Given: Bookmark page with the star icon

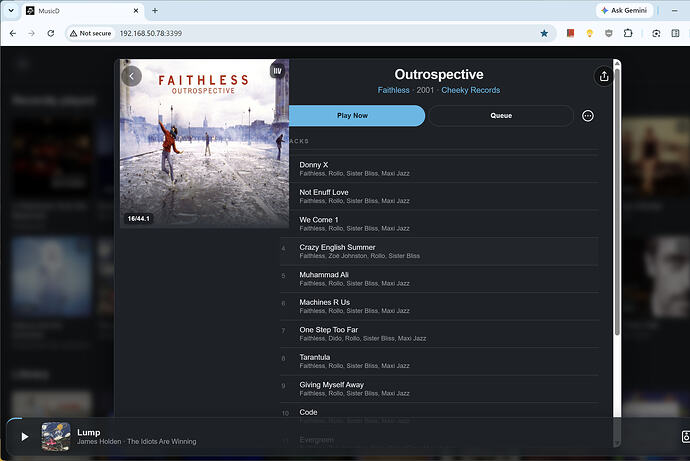Looking at the screenshot, I should tap(544, 33).
